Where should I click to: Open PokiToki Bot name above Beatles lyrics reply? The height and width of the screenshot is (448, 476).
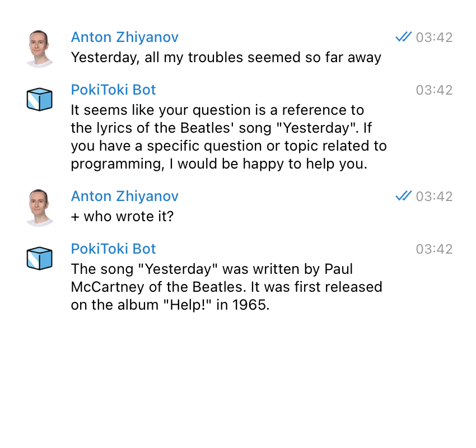click(x=113, y=90)
